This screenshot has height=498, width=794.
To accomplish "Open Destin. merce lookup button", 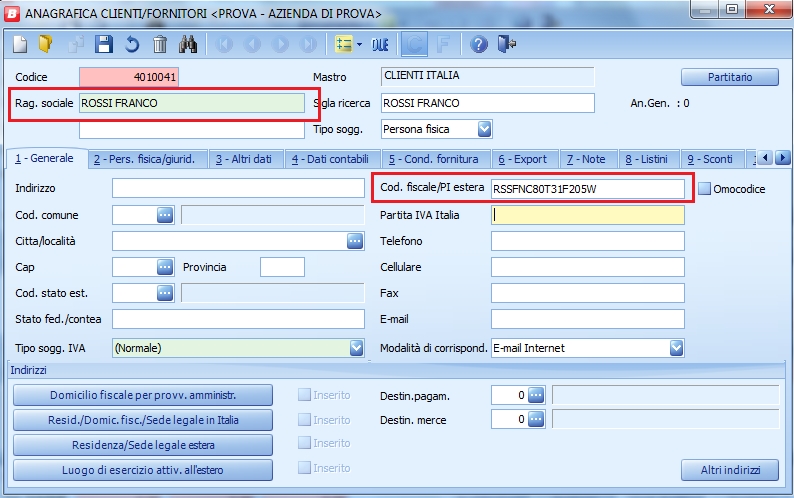I will [536, 419].
